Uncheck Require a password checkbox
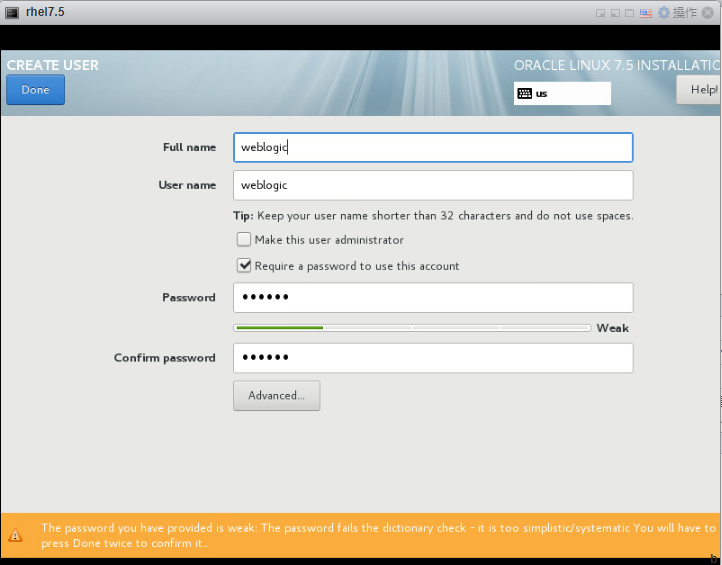 [x=244, y=266]
